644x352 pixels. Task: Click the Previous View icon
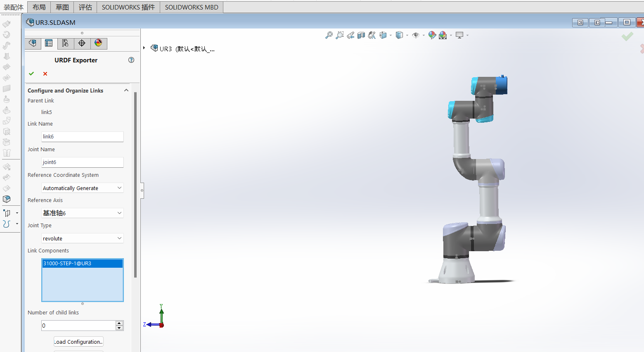click(350, 35)
